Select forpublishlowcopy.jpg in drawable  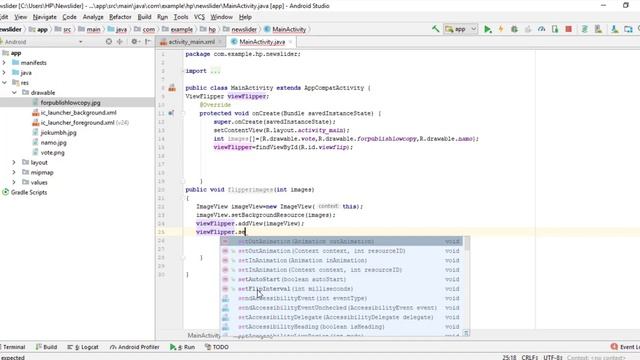(x=70, y=102)
